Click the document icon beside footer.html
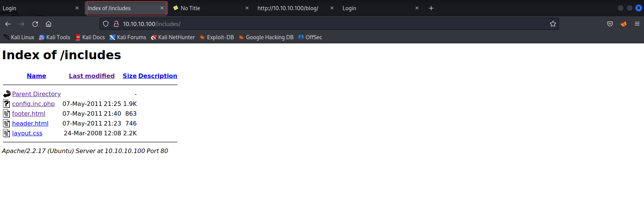The width and height of the screenshot is (644, 213). 6,113
